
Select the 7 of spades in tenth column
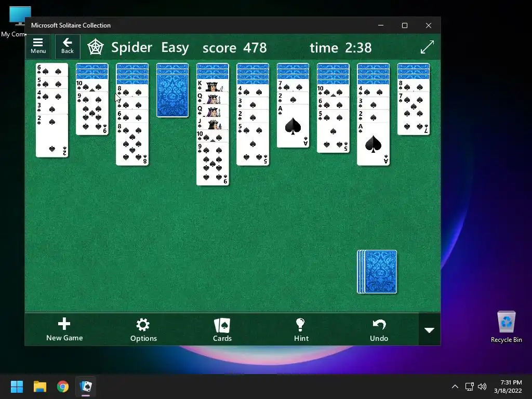point(413,113)
